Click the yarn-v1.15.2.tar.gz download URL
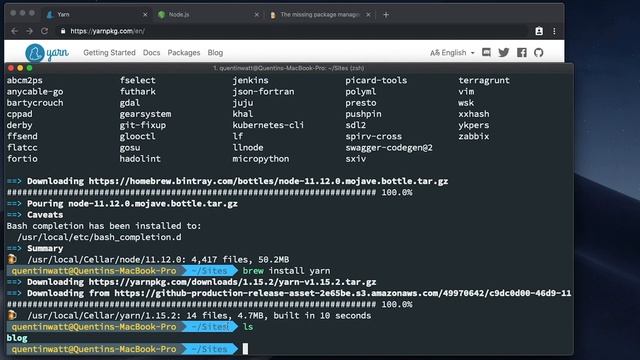 (x=232, y=282)
